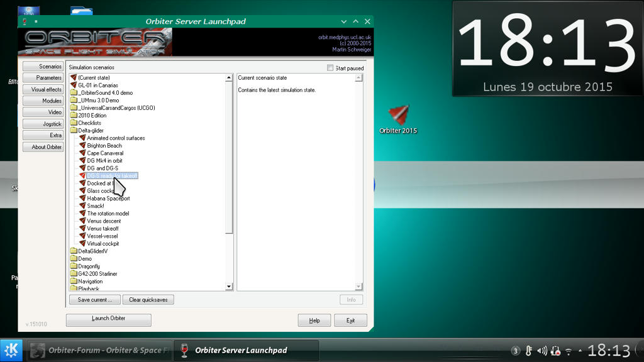Select Habana Spaceport scenario icon
The width and height of the screenshot is (644, 362).
click(82, 198)
